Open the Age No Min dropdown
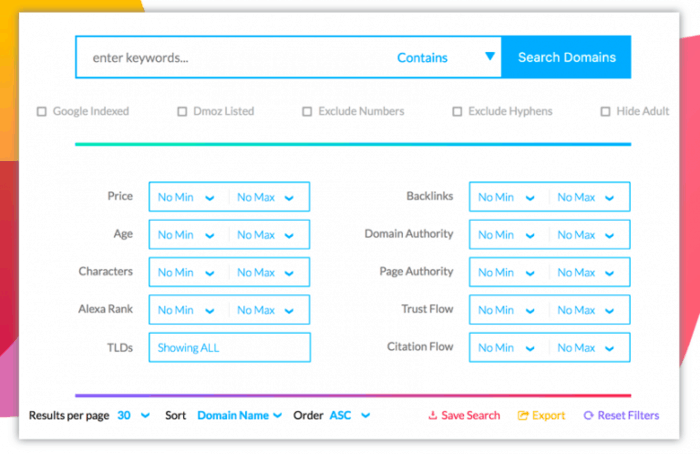Image resolution: width=700 pixels, height=454 pixels. [x=187, y=235]
